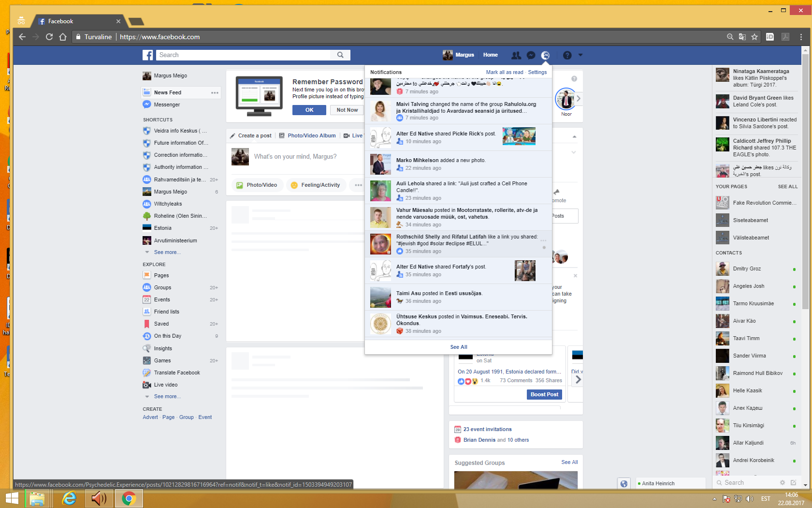
Task: Click Feeling/Activity button
Action: 316,185
